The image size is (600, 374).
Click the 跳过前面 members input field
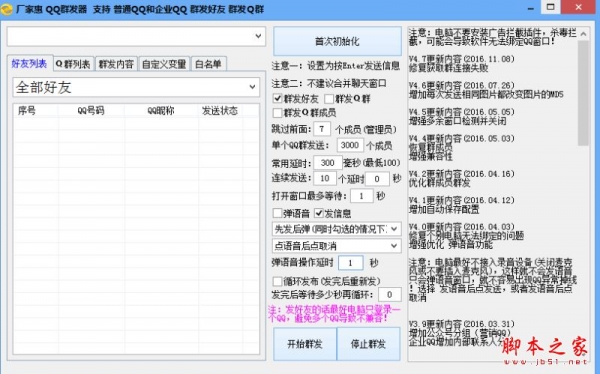point(322,129)
